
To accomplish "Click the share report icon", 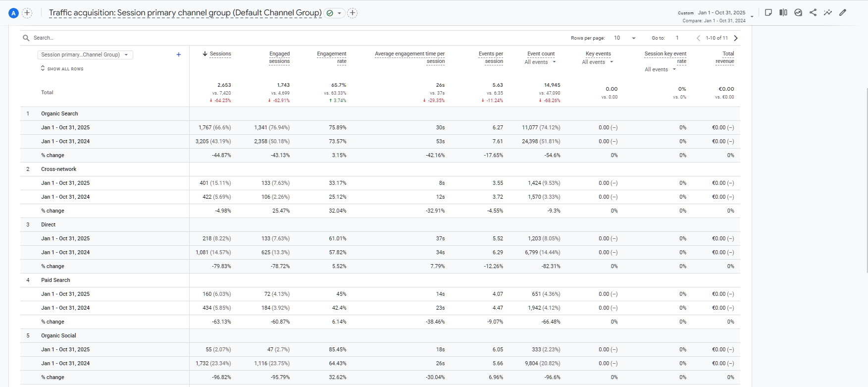I will click(x=813, y=13).
